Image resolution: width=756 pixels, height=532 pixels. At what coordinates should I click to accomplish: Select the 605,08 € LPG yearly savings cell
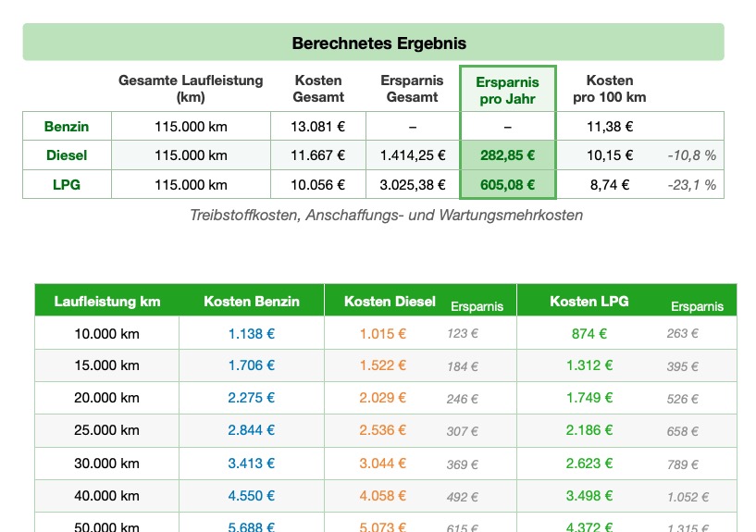[508, 184]
